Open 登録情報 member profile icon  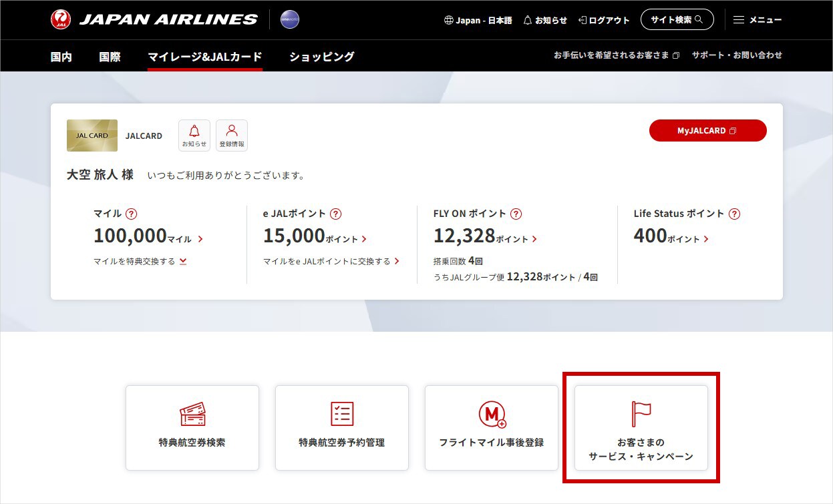[x=231, y=134]
